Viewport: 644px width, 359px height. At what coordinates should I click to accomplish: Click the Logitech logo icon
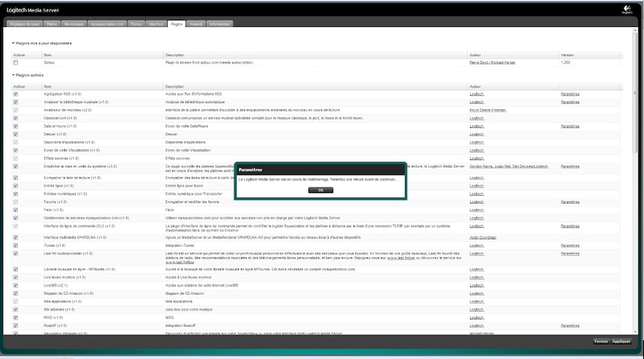(x=628, y=10)
